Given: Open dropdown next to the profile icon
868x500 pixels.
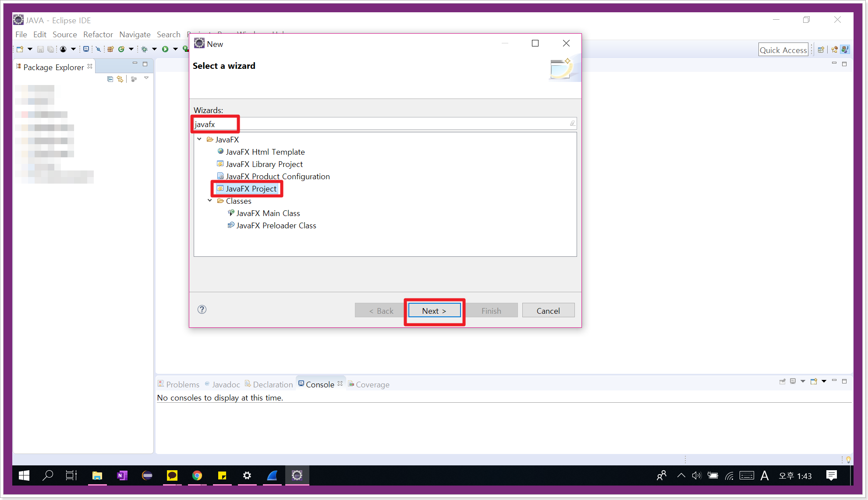Looking at the screenshot, I should click(73, 49).
